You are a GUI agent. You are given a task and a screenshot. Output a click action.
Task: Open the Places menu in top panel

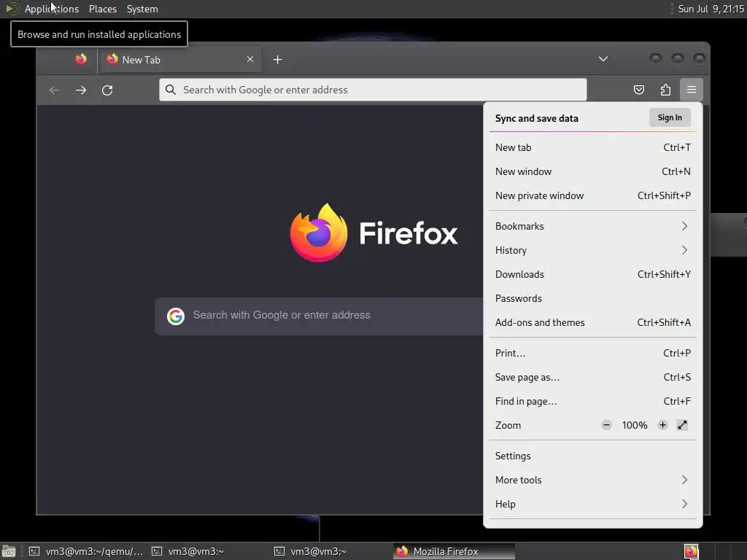[102, 9]
